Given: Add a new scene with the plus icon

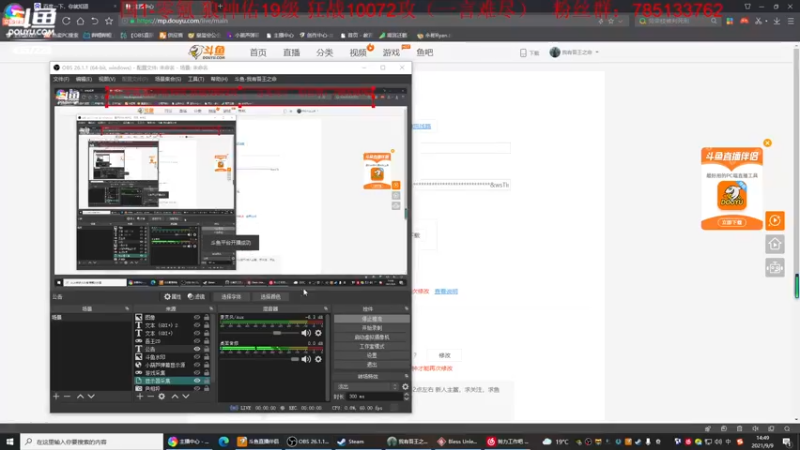Looking at the screenshot, I should [56, 396].
